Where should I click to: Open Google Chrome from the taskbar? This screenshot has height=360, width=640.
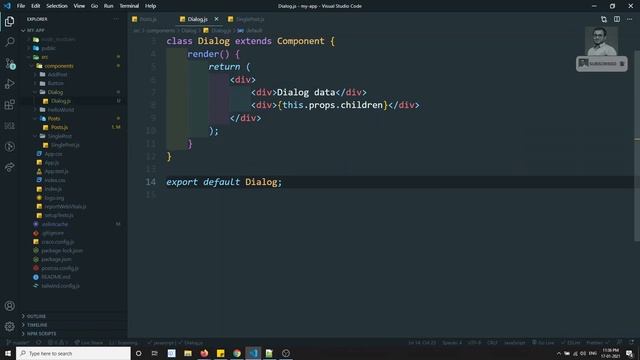coord(237,353)
